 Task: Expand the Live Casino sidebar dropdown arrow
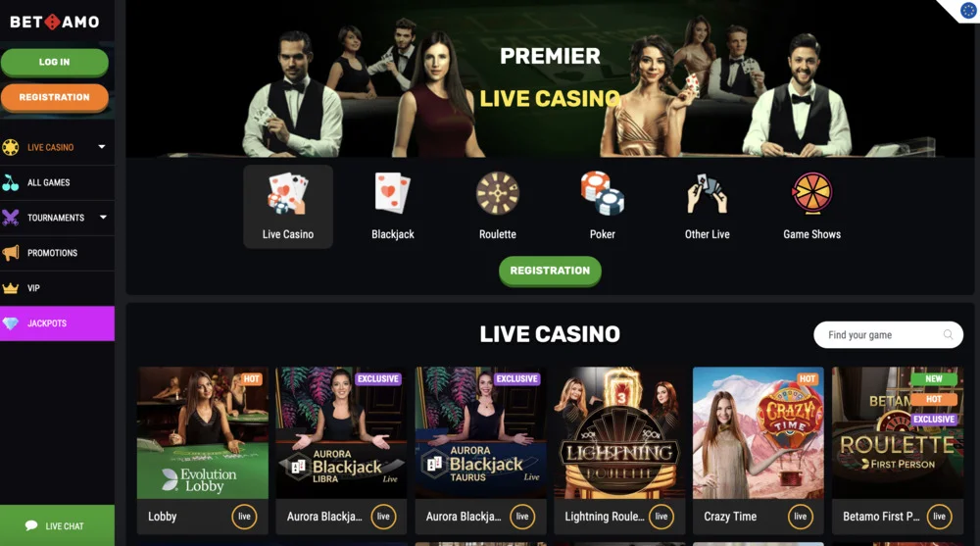click(x=102, y=147)
